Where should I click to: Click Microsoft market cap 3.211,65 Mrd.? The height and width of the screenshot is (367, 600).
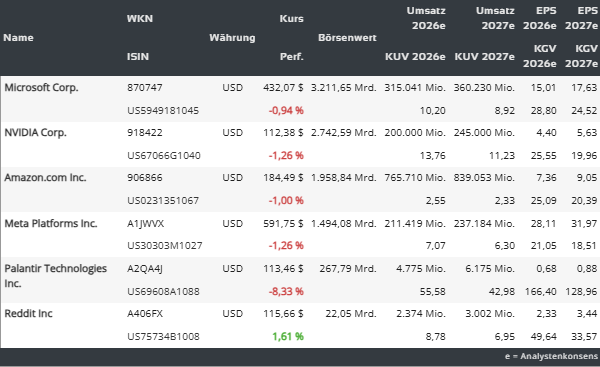(x=344, y=88)
